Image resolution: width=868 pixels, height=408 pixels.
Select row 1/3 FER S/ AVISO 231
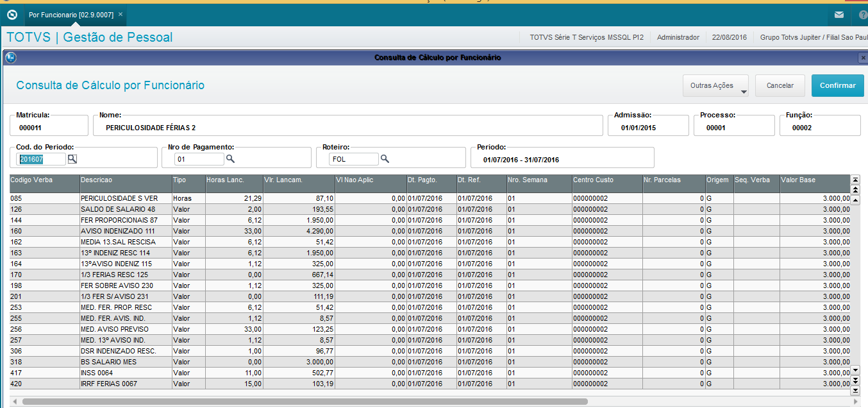point(430,296)
